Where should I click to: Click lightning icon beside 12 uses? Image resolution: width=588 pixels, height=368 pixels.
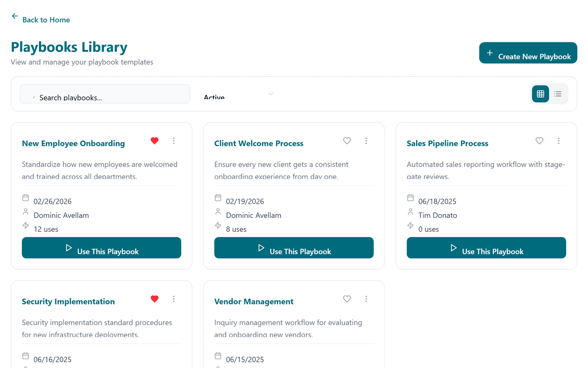(26, 225)
